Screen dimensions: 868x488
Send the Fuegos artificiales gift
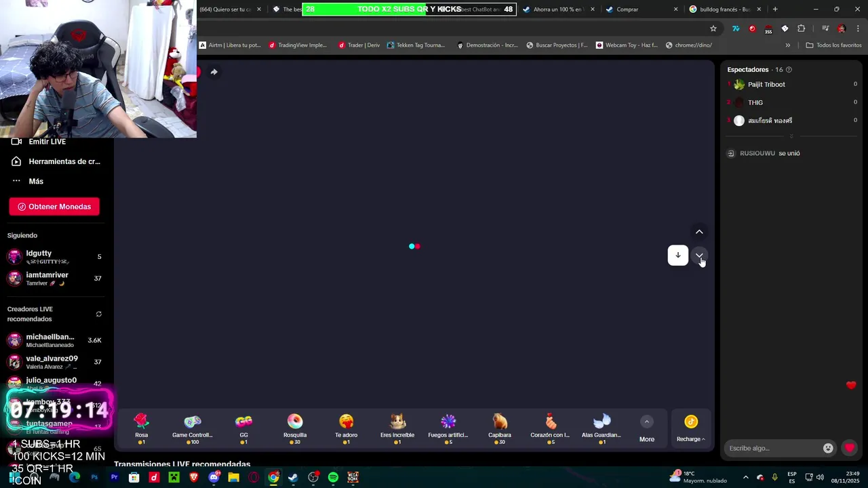448,429
